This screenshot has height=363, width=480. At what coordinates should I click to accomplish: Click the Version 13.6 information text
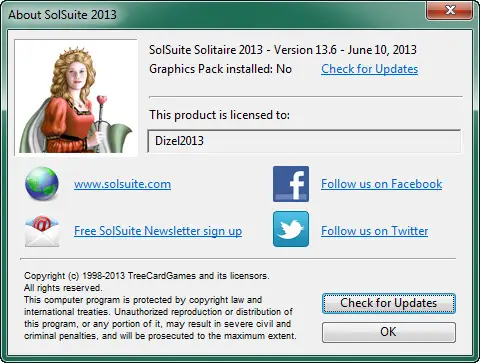point(305,50)
